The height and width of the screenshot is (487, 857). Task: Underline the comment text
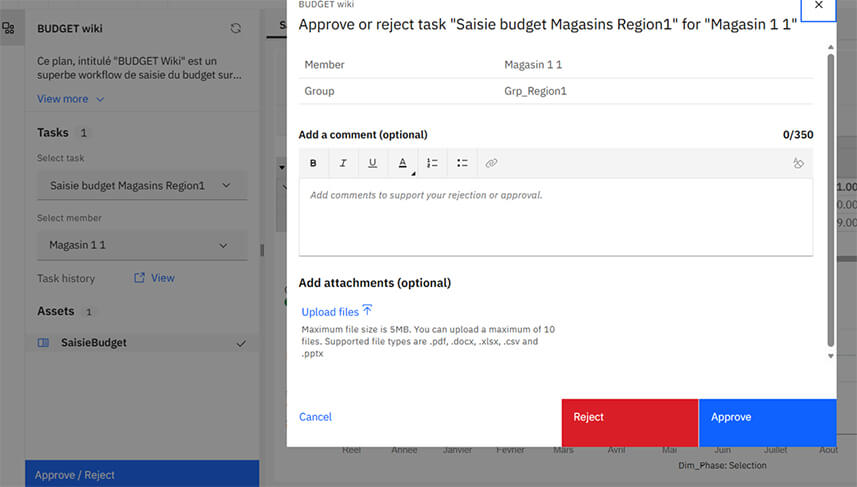[372, 163]
